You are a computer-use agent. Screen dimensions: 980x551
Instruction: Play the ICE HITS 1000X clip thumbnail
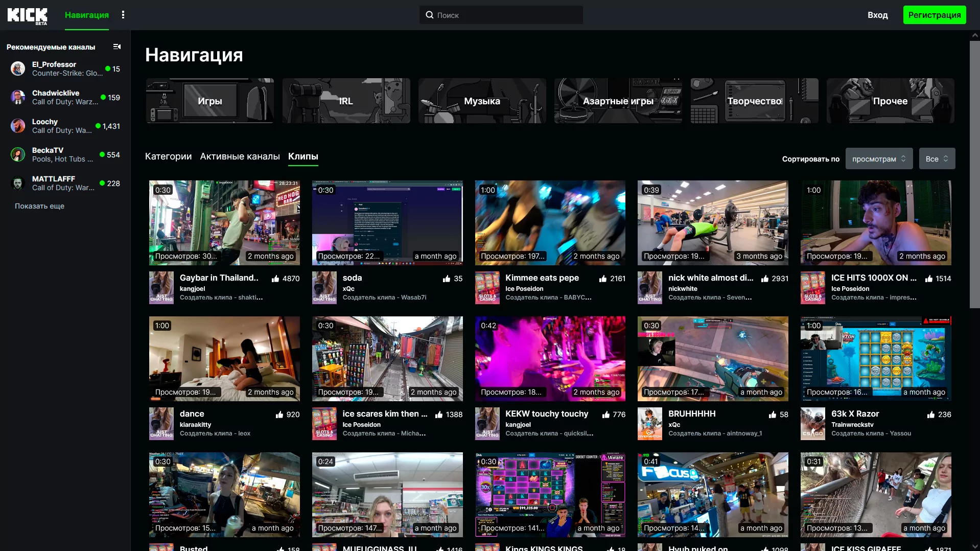(x=876, y=223)
